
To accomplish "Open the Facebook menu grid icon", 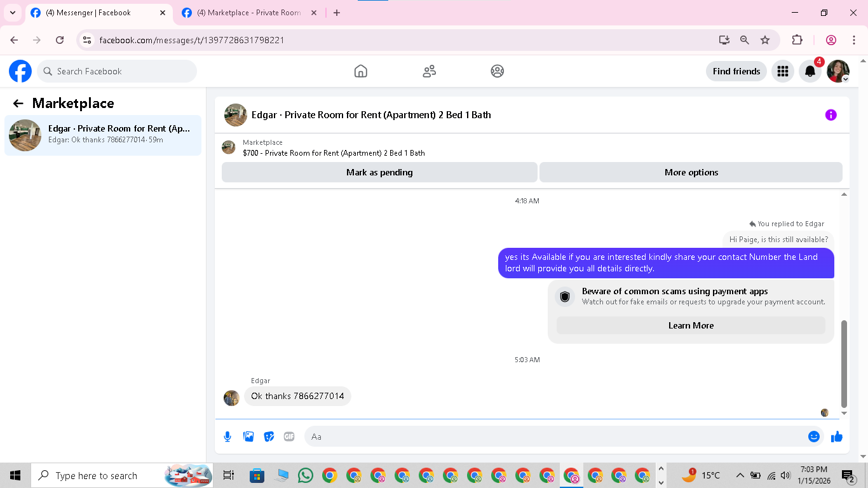I will [783, 71].
